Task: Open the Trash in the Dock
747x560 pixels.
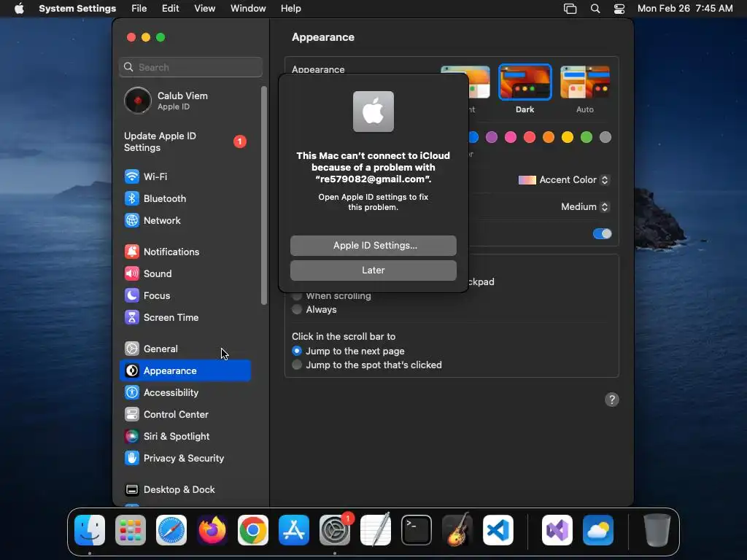Action: (657, 530)
